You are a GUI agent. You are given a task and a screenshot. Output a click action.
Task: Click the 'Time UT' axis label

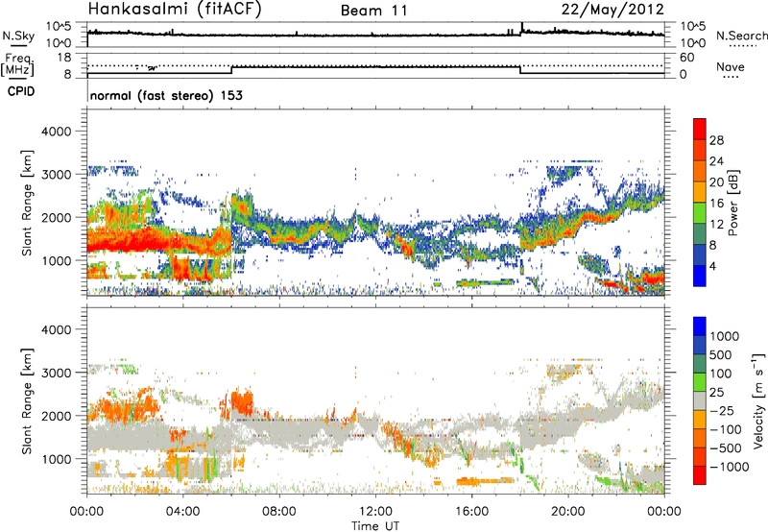pos(375,526)
